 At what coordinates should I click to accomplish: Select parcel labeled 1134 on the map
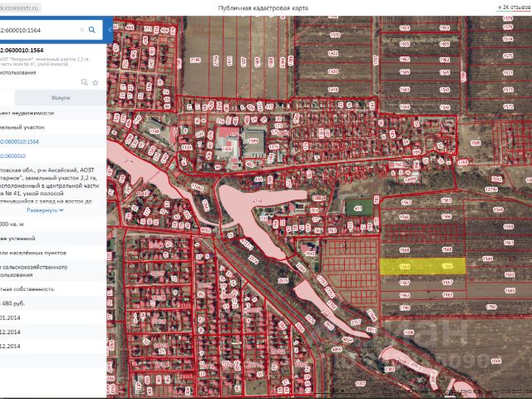[186, 147]
